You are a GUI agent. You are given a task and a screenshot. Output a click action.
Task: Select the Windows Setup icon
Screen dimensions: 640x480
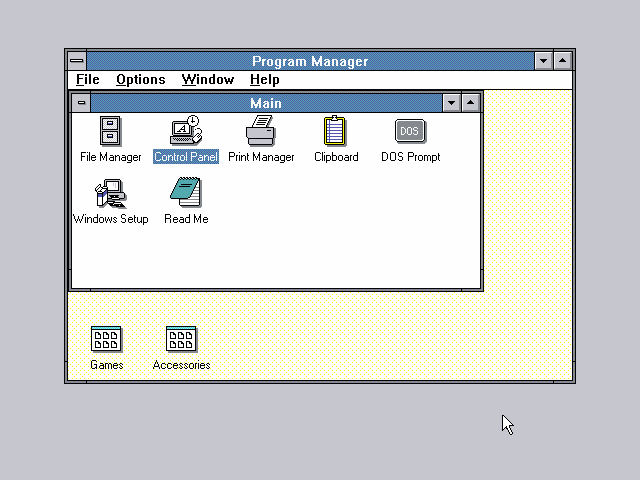click(110, 193)
